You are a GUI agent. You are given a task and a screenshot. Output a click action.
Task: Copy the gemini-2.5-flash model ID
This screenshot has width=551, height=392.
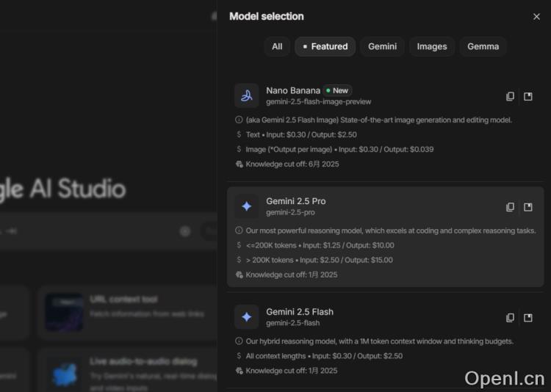(x=511, y=318)
